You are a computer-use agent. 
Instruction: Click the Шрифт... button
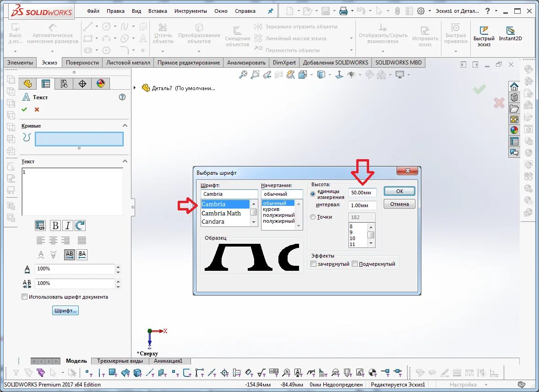[x=65, y=311]
